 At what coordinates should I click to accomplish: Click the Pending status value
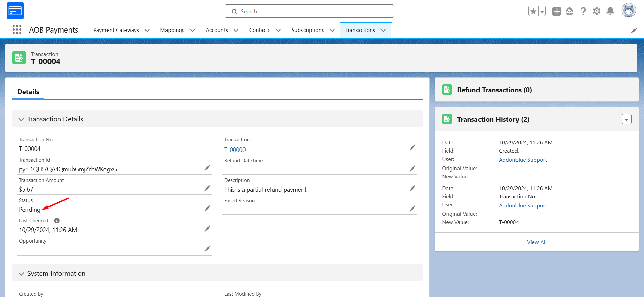[x=30, y=210]
